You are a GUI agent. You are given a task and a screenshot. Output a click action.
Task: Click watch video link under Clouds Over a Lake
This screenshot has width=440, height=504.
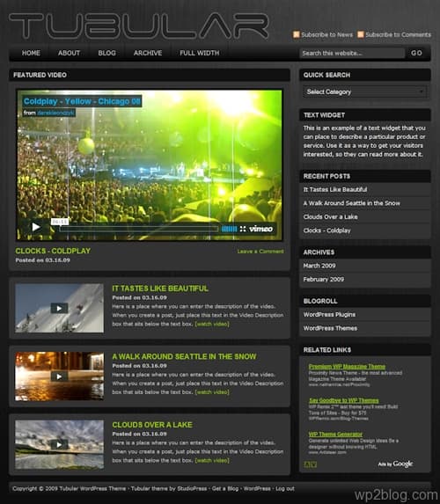[x=212, y=460]
